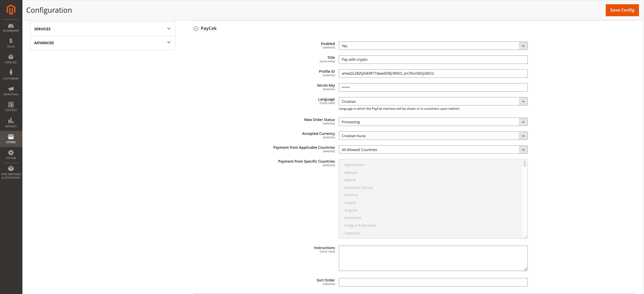
Task: Open the Reports section
Action: tap(11, 122)
